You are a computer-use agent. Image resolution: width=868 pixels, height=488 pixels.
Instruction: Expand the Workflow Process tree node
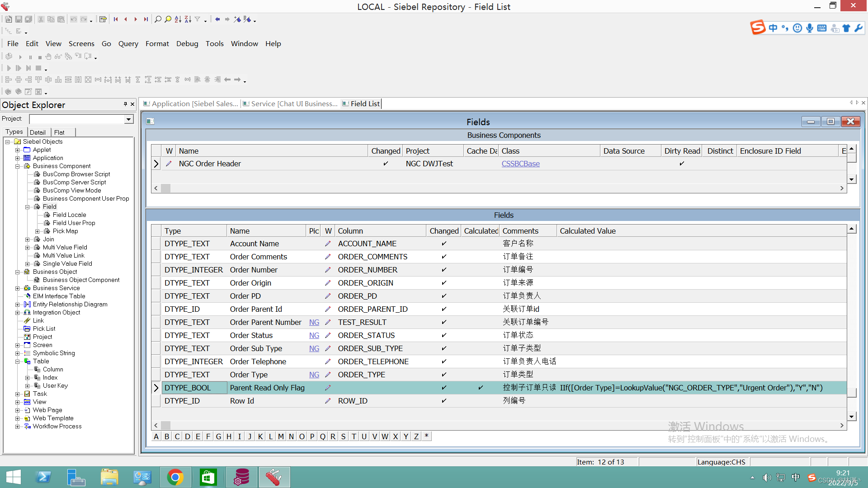coord(18,427)
